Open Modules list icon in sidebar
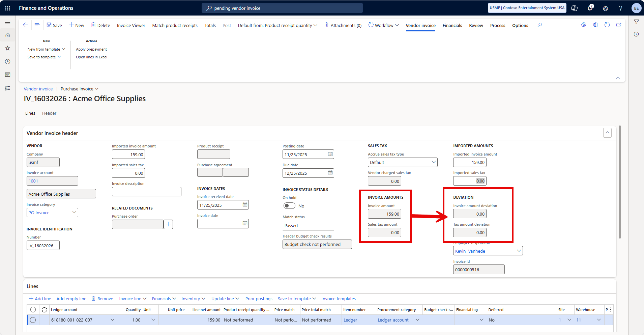Screen dimensions: 644x335 (7, 88)
